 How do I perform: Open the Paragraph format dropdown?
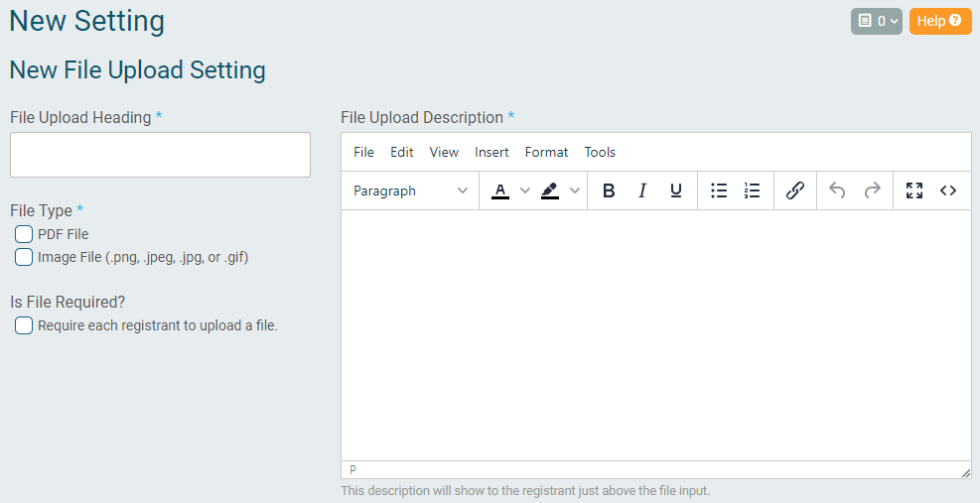pyautogui.click(x=411, y=190)
